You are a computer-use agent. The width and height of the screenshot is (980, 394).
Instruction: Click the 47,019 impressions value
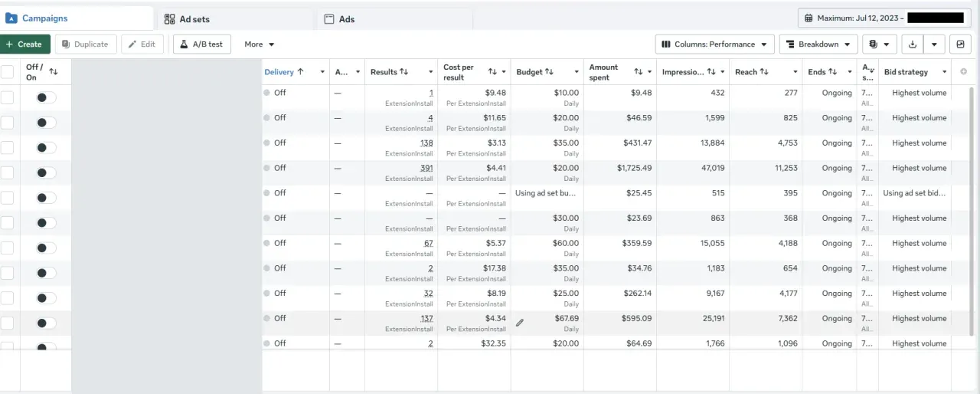(711, 168)
